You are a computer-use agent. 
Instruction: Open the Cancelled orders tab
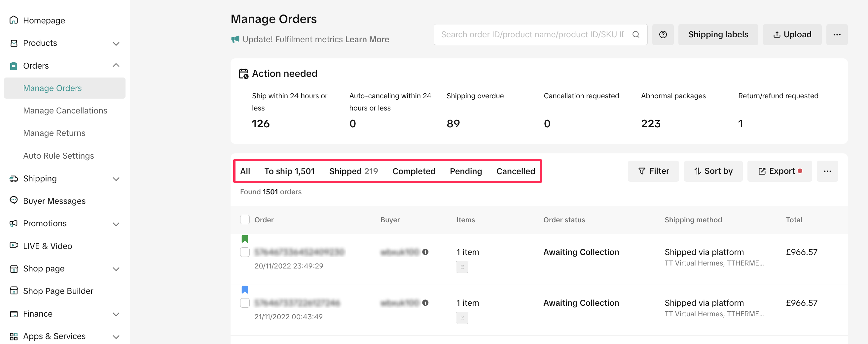pyautogui.click(x=515, y=171)
